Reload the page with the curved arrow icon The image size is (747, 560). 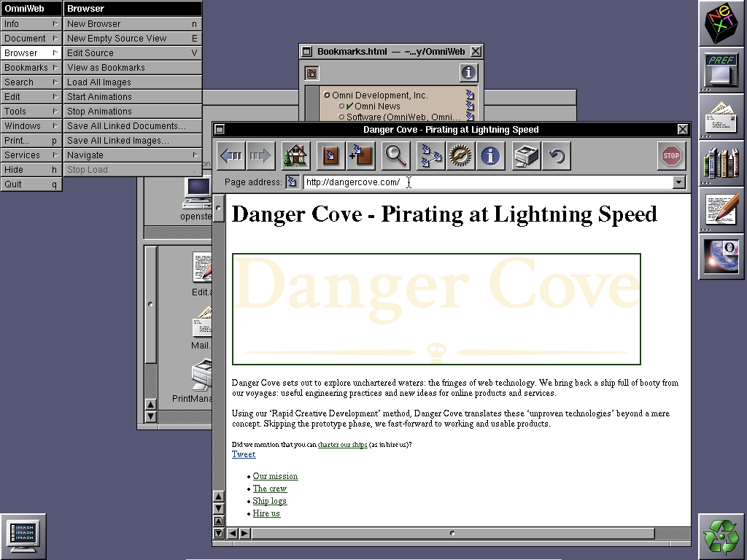pyautogui.click(x=556, y=156)
